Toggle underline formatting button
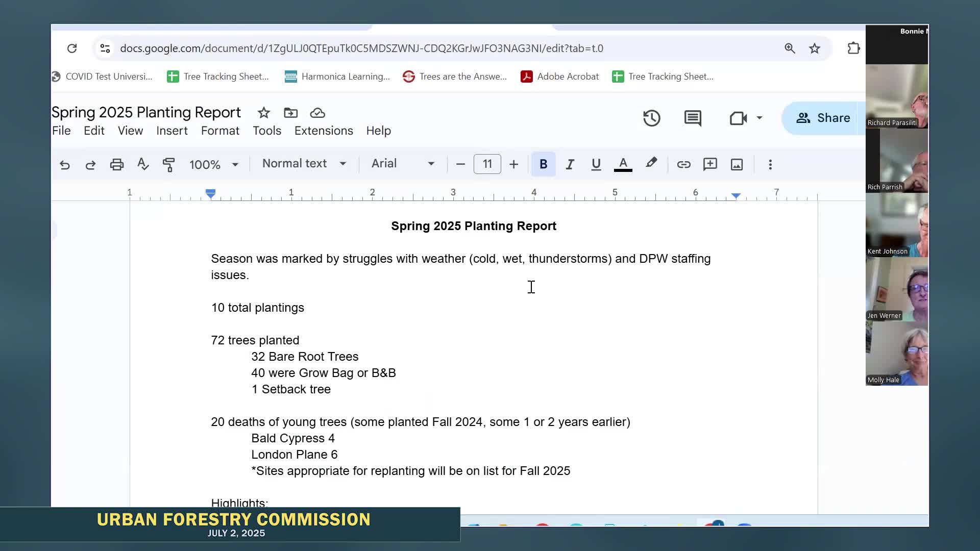Image resolution: width=980 pixels, height=551 pixels. [x=596, y=164]
